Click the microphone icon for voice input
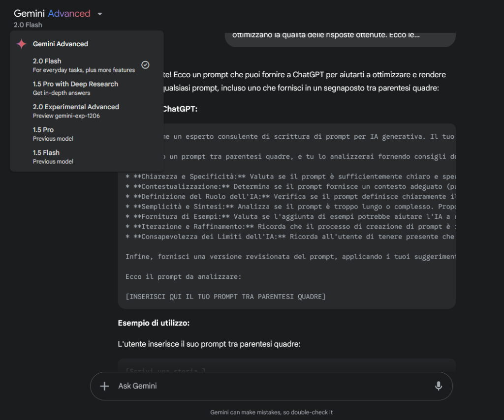The width and height of the screenshot is (504, 420). [x=438, y=386]
